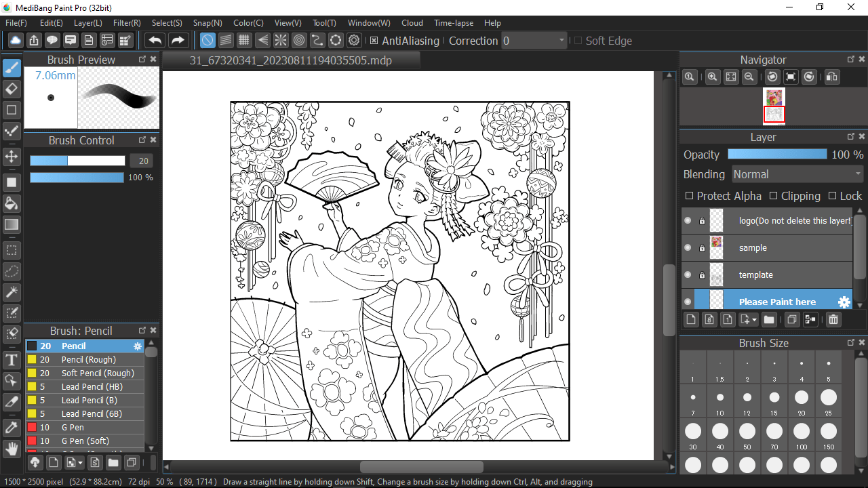Click the Navigator preview thumbnail
Viewport: 868px width, 488px height.
coord(774,106)
